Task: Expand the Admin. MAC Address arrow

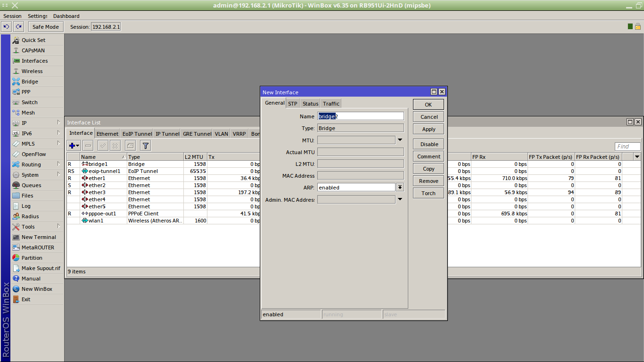Action: click(400, 199)
